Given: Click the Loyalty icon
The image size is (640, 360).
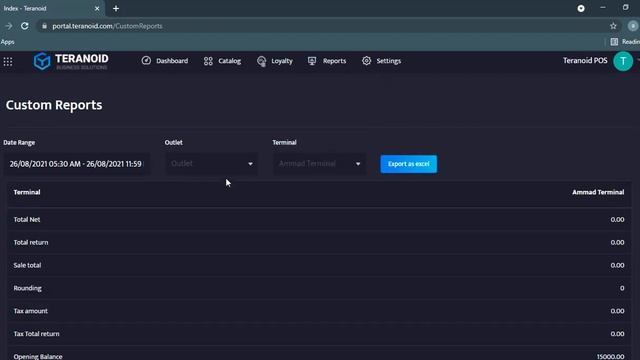Looking at the screenshot, I should coord(261,61).
